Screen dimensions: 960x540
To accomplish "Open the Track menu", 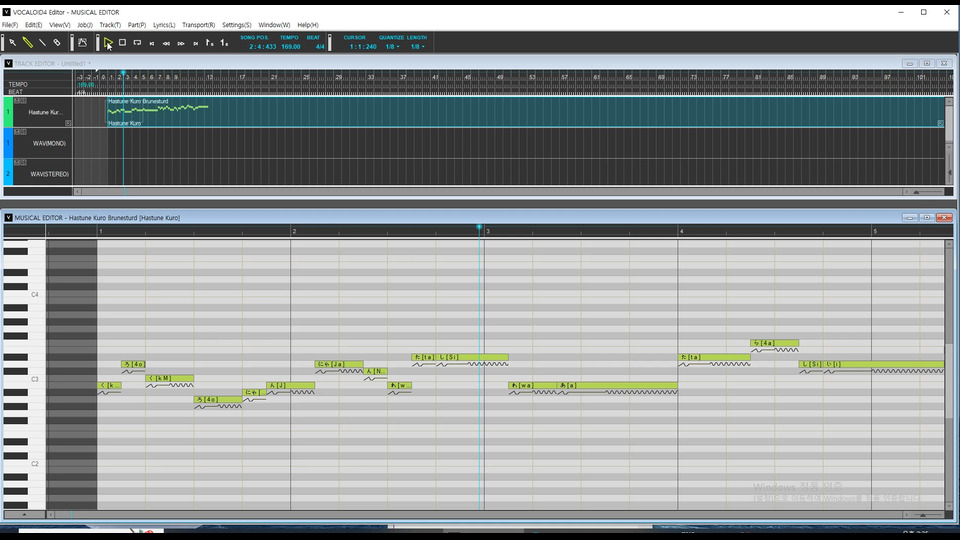I will (x=110, y=25).
